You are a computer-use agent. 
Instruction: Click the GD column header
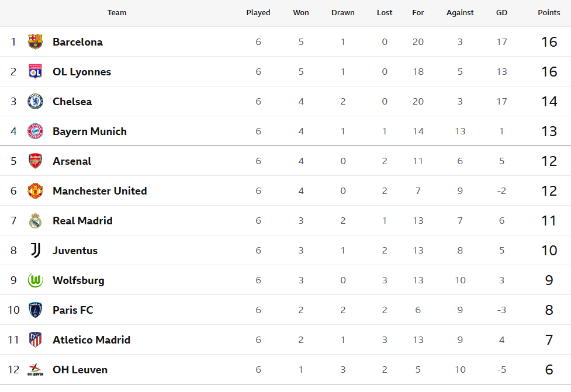pos(501,13)
